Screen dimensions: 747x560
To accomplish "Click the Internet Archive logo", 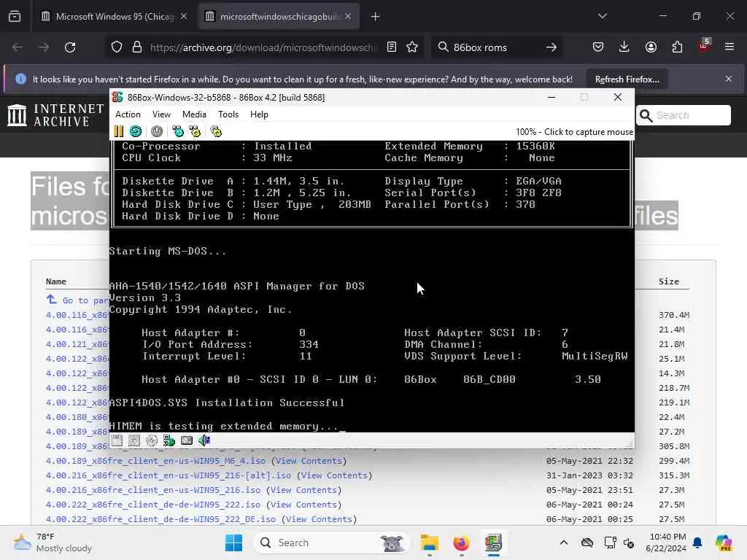I will tap(55, 115).
